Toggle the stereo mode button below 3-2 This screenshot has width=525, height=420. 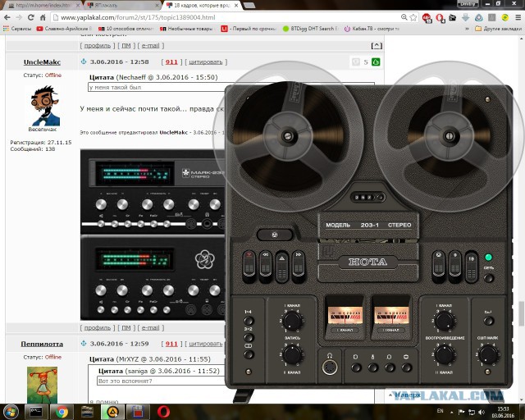click(x=249, y=354)
